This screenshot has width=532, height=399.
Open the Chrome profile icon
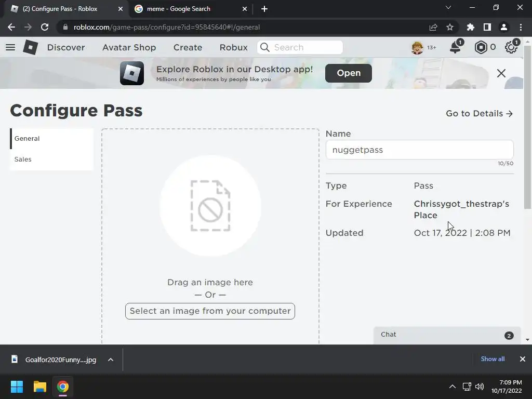(504, 27)
